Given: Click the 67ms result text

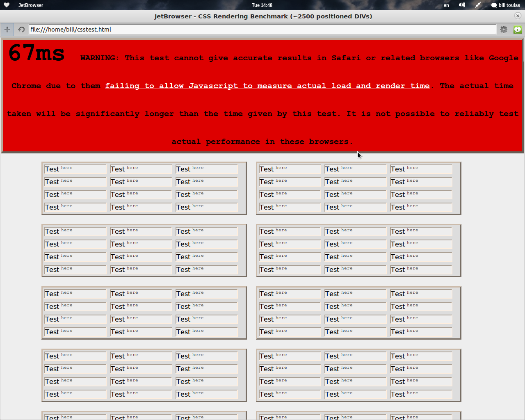Looking at the screenshot, I should pyautogui.click(x=37, y=53).
